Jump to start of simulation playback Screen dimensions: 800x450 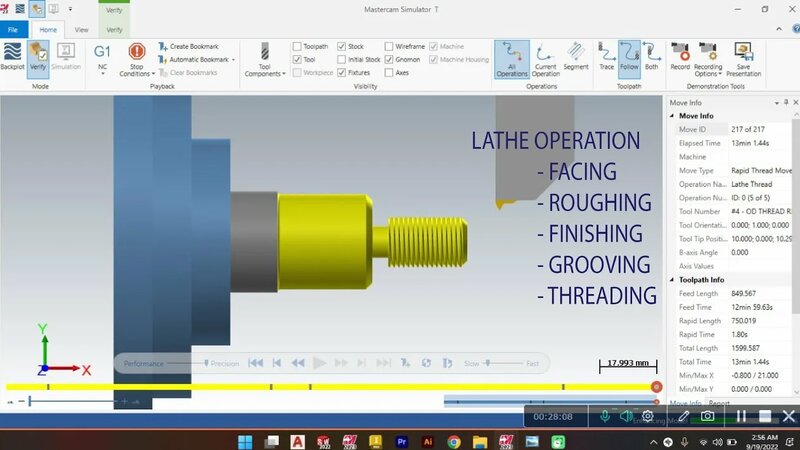coord(256,363)
